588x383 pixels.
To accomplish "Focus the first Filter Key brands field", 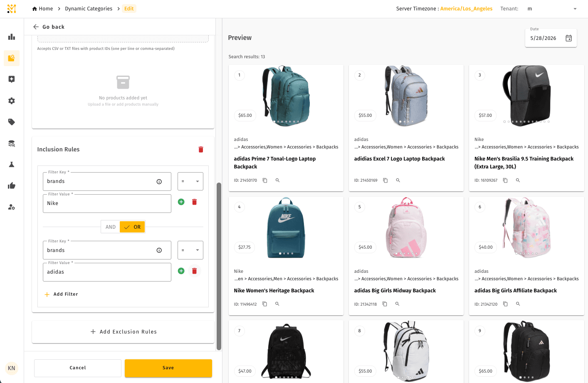I will 107,181.
